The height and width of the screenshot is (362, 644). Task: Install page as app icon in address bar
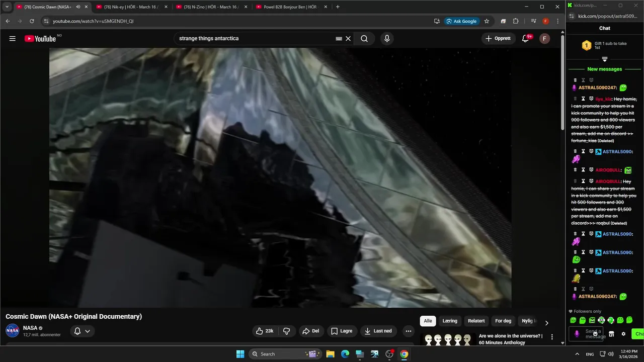tap(437, 21)
